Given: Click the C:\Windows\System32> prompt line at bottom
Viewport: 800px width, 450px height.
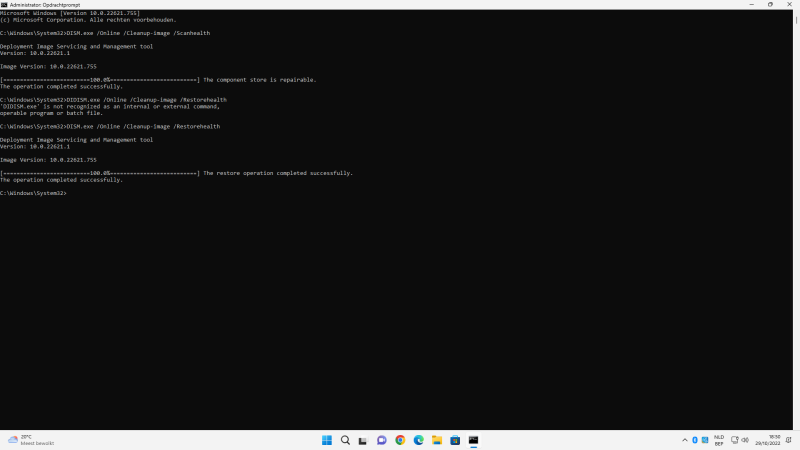Looking at the screenshot, I should coord(34,192).
